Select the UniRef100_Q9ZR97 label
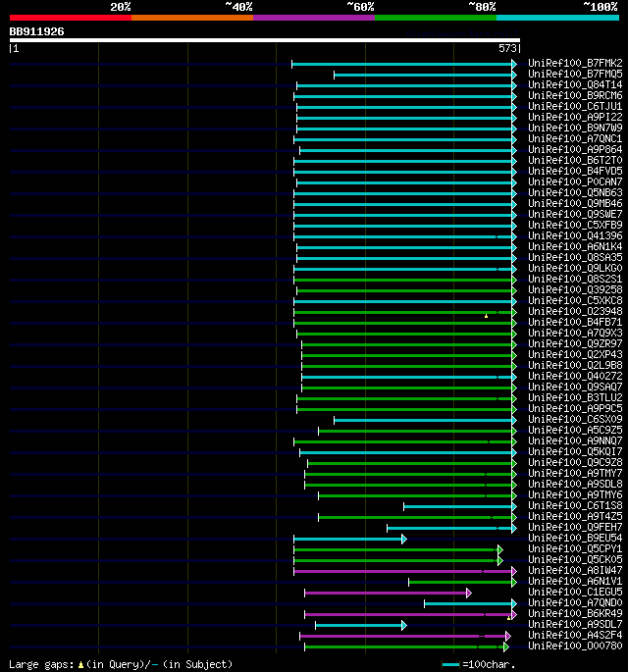 pos(575,343)
